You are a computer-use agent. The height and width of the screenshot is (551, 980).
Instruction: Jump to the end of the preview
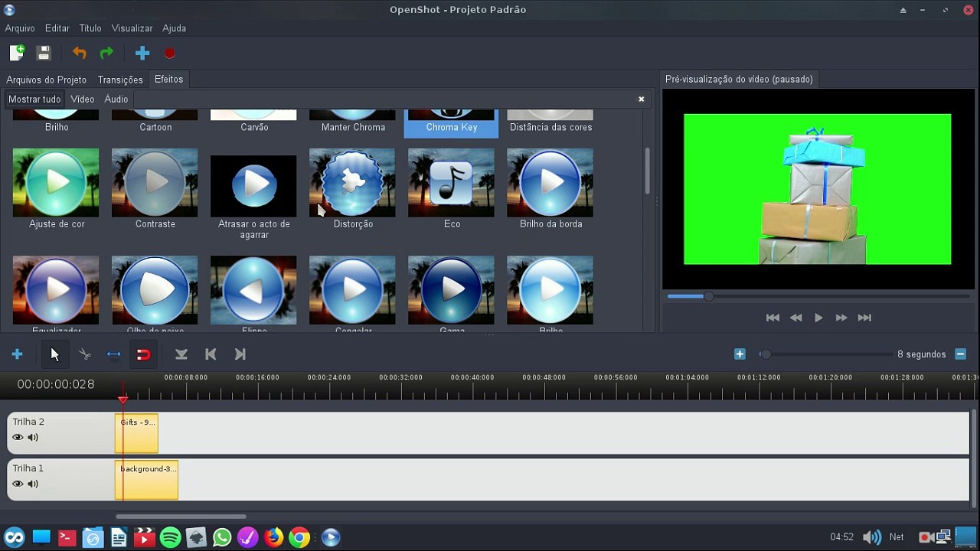point(864,318)
